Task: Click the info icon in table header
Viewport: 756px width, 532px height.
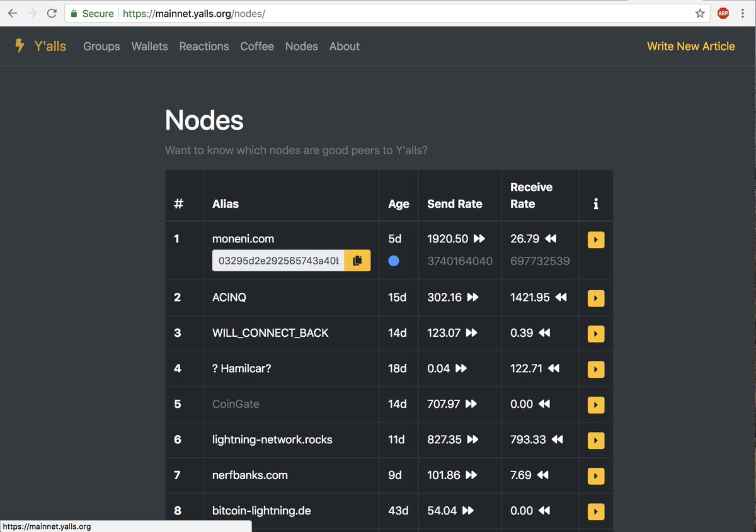Action: tap(596, 204)
